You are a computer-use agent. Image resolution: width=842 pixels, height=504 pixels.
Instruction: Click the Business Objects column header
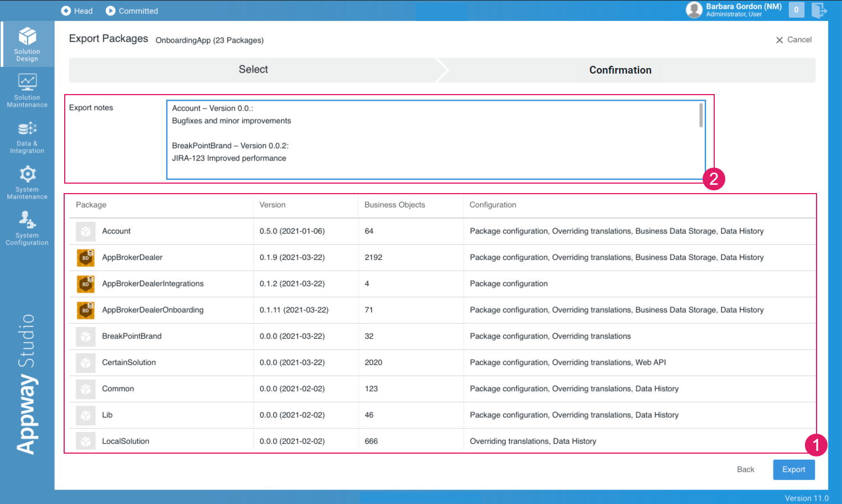(x=395, y=205)
